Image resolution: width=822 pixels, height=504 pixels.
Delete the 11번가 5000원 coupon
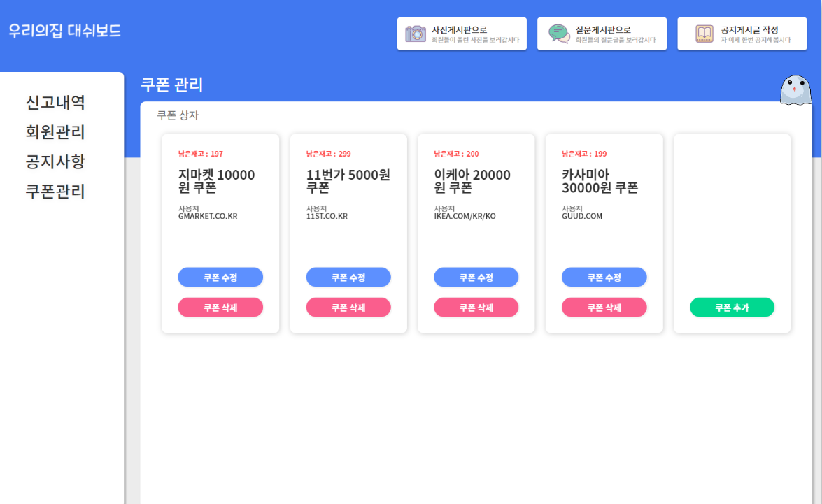click(348, 307)
